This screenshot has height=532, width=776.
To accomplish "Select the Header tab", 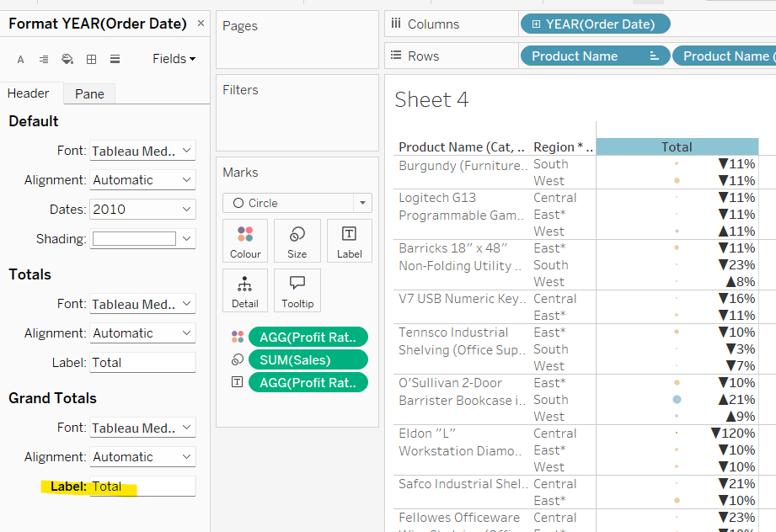I will pyautogui.click(x=29, y=93).
